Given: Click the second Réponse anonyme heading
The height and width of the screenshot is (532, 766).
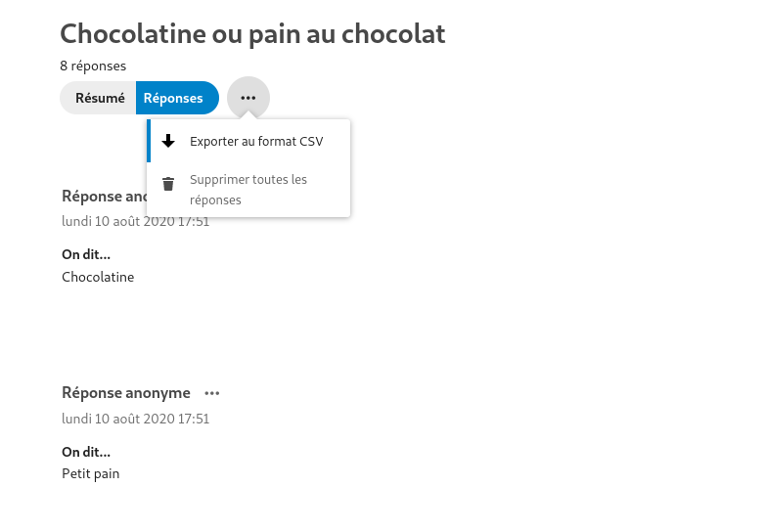Looking at the screenshot, I should click(x=126, y=393).
